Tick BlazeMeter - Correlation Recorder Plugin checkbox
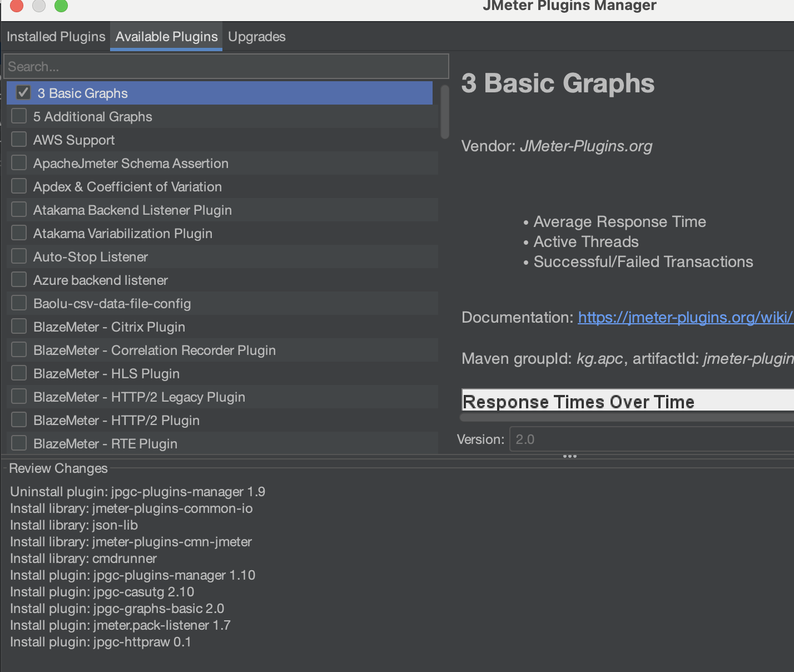The width and height of the screenshot is (794, 672). [19, 349]
